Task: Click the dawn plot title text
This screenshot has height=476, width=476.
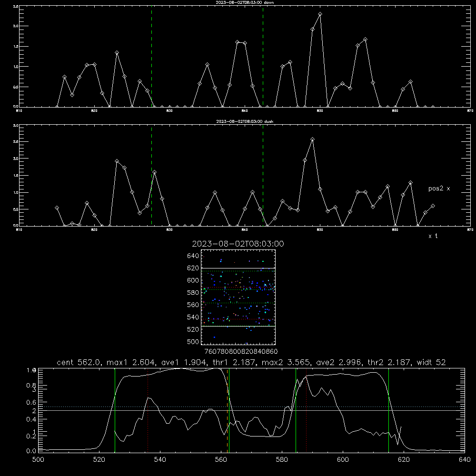Action: coord(245,2)
